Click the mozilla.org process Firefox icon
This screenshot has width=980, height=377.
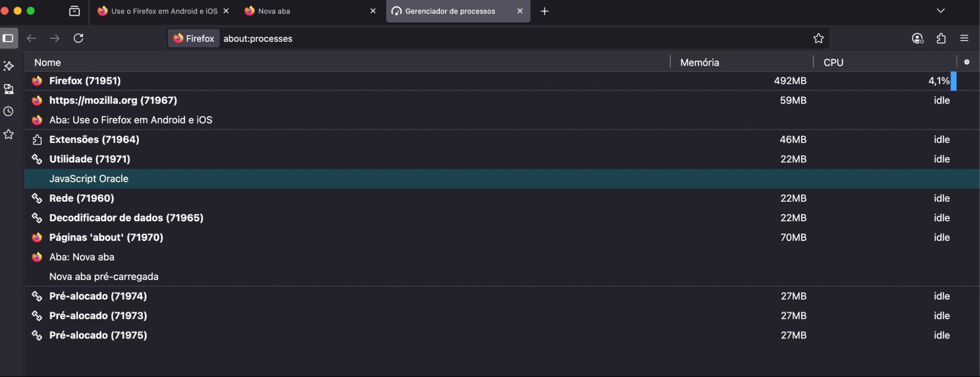click(x=37, y=100)
